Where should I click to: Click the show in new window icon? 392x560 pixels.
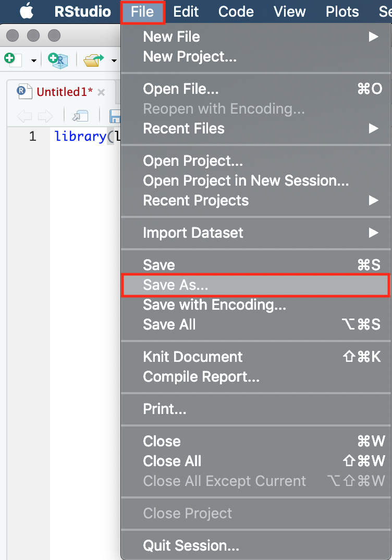[x=80, y=116]
